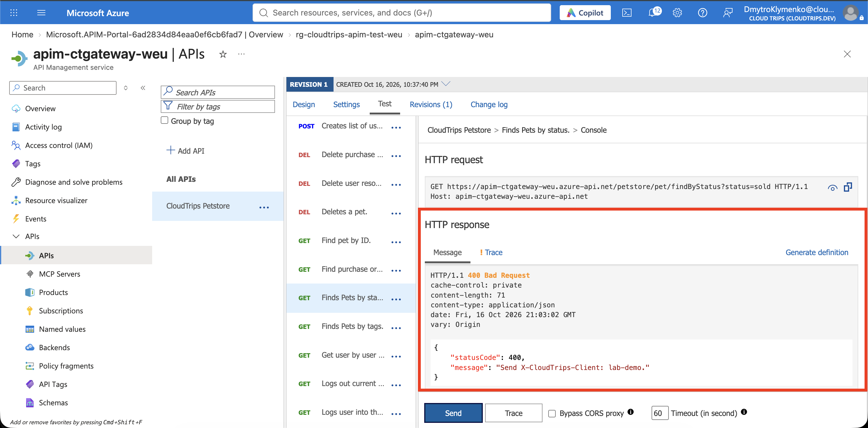Click the Copilot button
Image resolution: width=868 pixels, height=428 pixels.
(585, 13)
